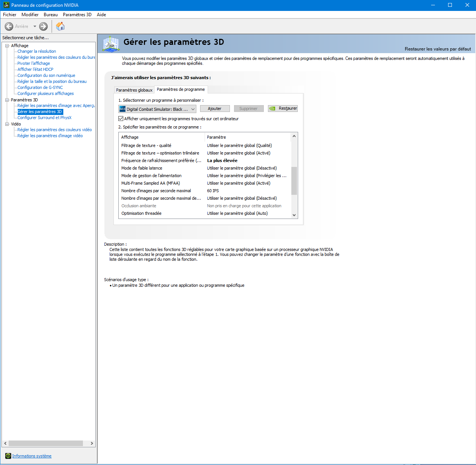Open Régler la taille et la position du bureau
476x465 pixels.
(52, 81)
